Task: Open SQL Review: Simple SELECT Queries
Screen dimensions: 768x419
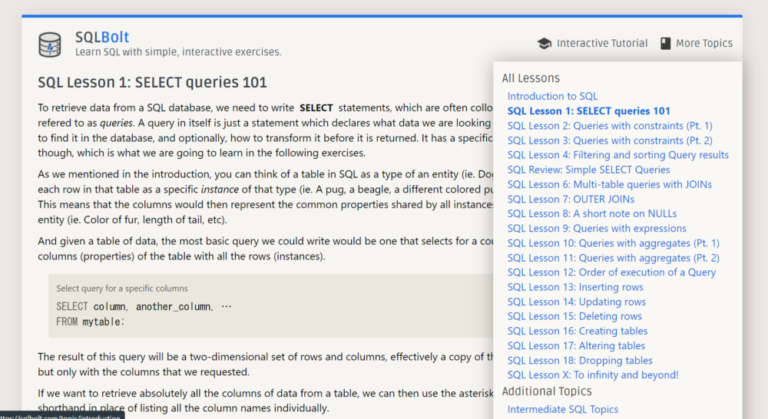Action: [x=588, y=170]
